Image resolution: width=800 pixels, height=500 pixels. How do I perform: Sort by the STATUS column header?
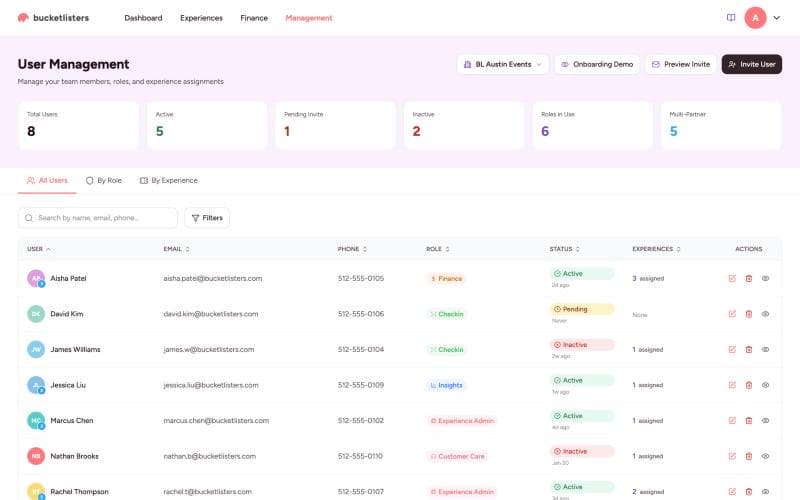[565, 249]
